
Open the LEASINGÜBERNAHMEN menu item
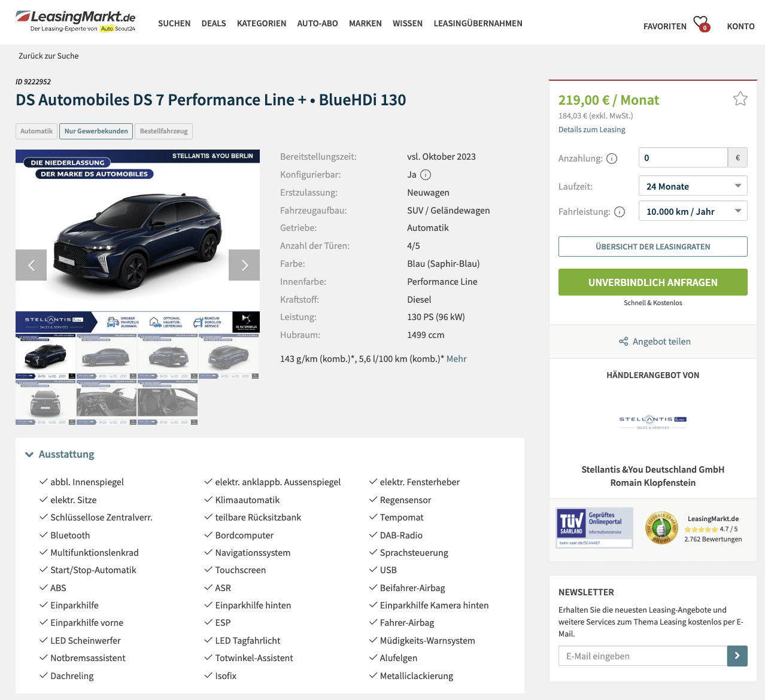(478, 23)
